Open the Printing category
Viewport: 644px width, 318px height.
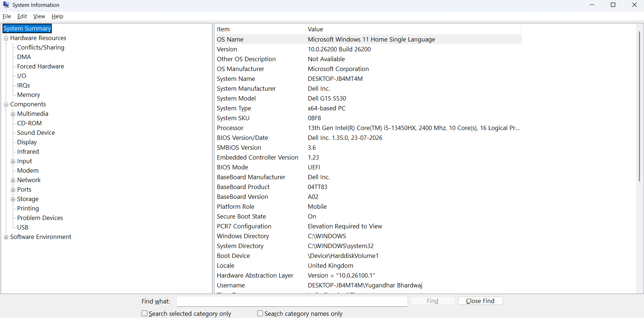click(28, 208)
